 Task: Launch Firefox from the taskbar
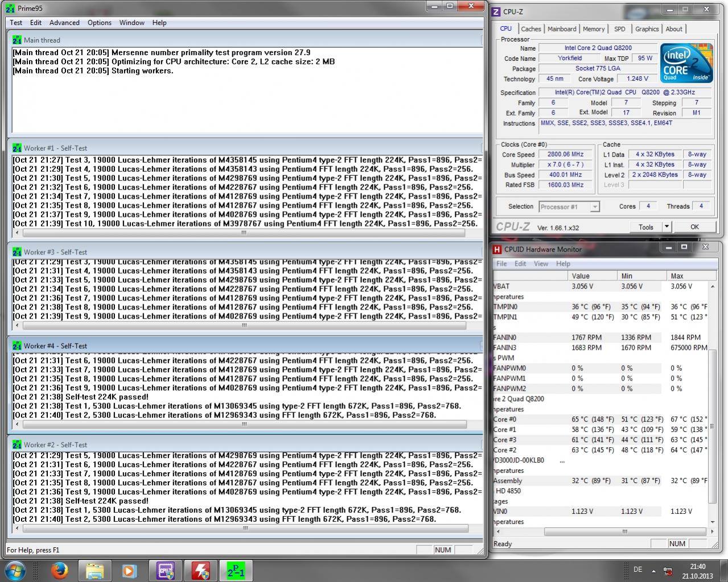[x=59, y=570]
